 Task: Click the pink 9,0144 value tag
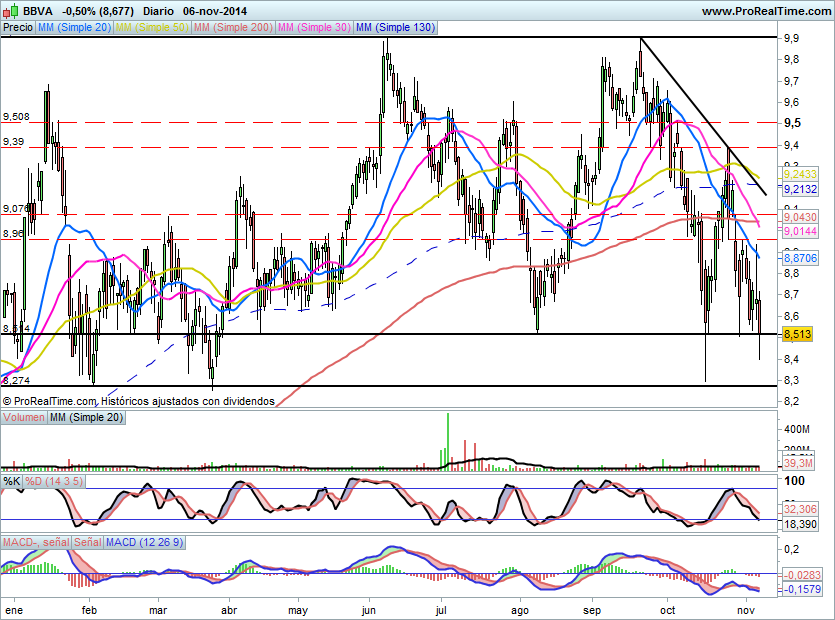point(800,231)
